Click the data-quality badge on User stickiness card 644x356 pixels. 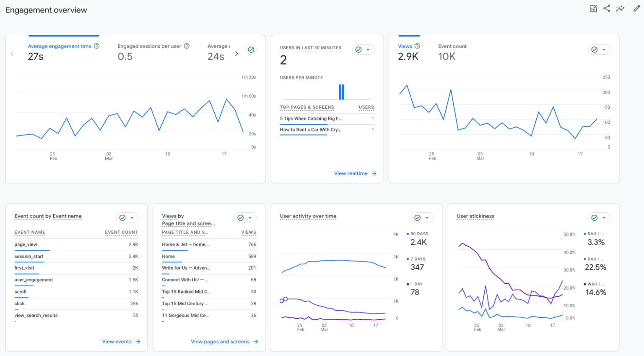593,217
